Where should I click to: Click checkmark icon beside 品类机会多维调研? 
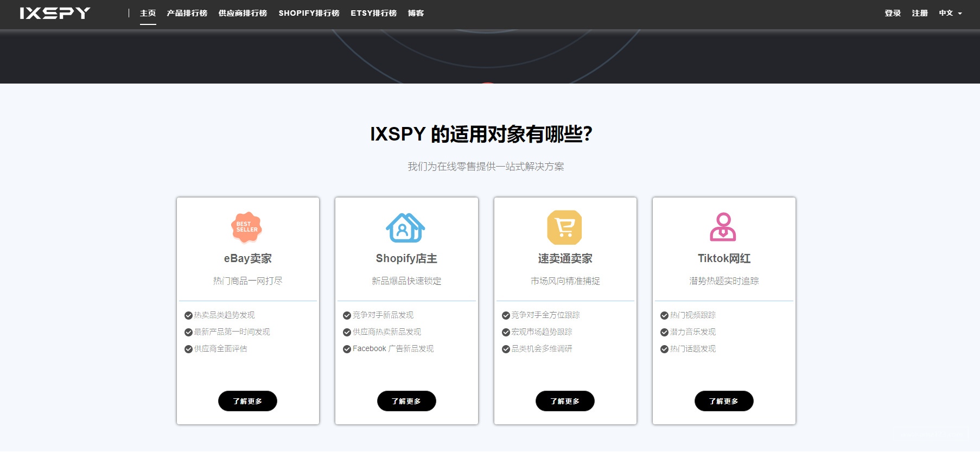click(x=506, y=349)
